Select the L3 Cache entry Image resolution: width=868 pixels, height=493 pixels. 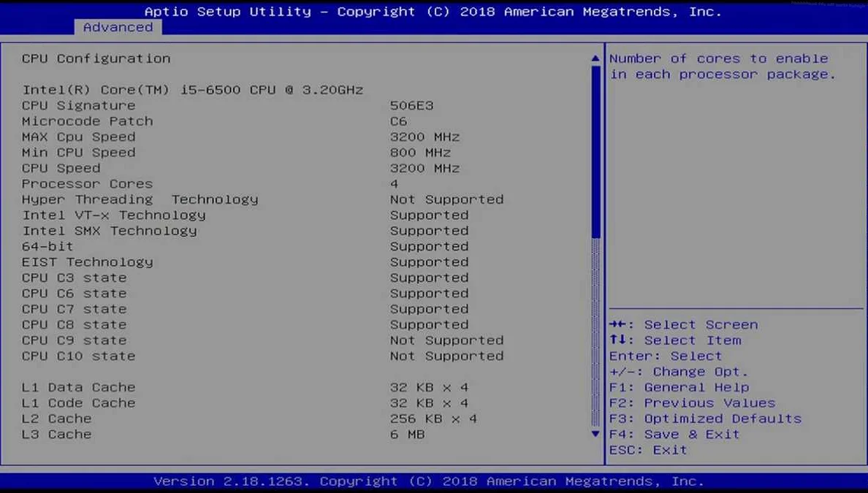click(x=56, y=435)
